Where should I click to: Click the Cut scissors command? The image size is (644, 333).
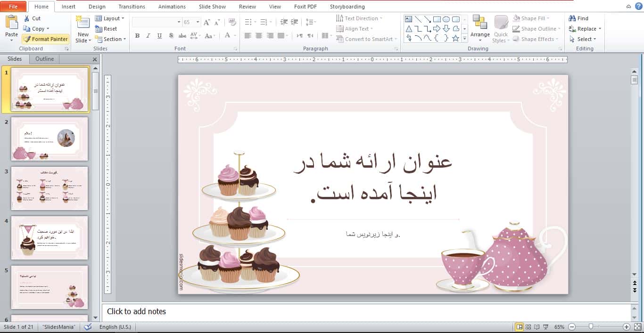pos(32,18)
